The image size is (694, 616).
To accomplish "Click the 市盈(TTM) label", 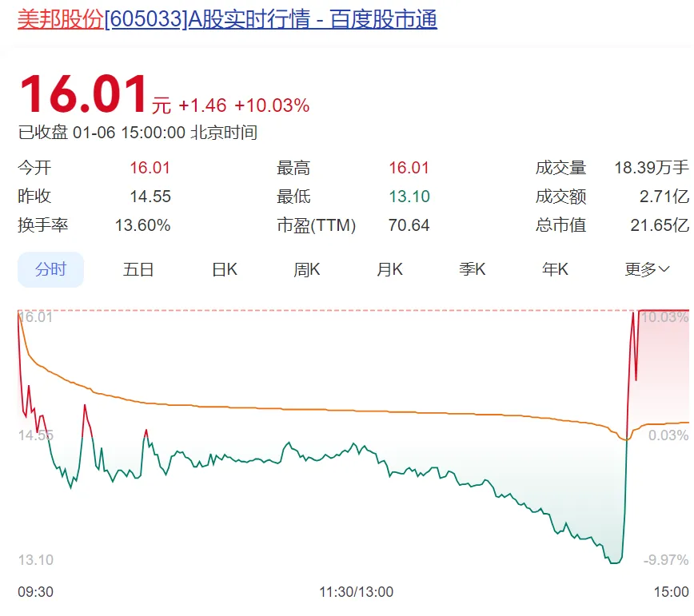I will tap(316, 225).
